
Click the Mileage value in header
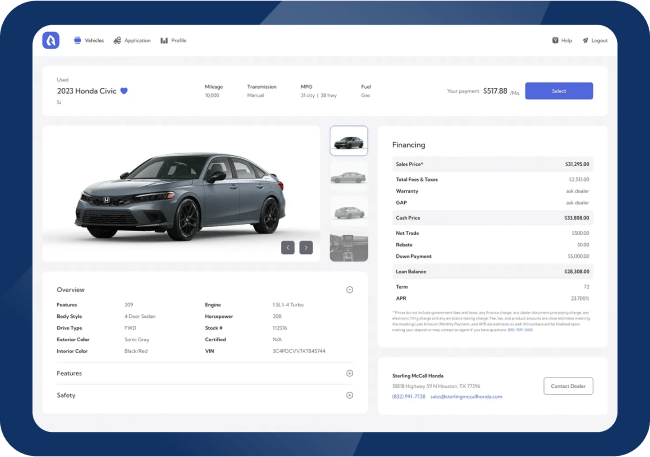point(212,95)
